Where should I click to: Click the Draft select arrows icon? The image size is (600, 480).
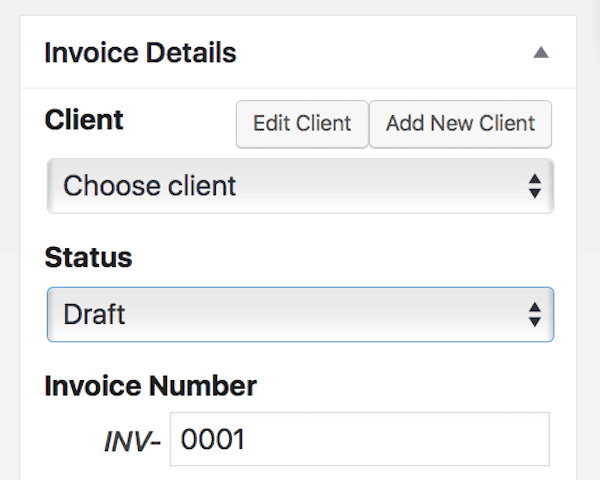click(535, 314)
